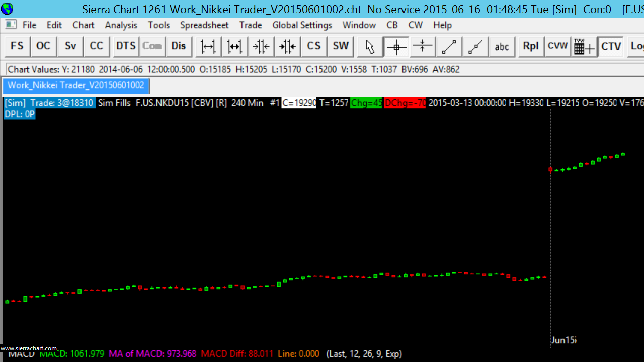Click the 'DPL: 0P' label
The image size is (644, 362).
tap(20, 114)
